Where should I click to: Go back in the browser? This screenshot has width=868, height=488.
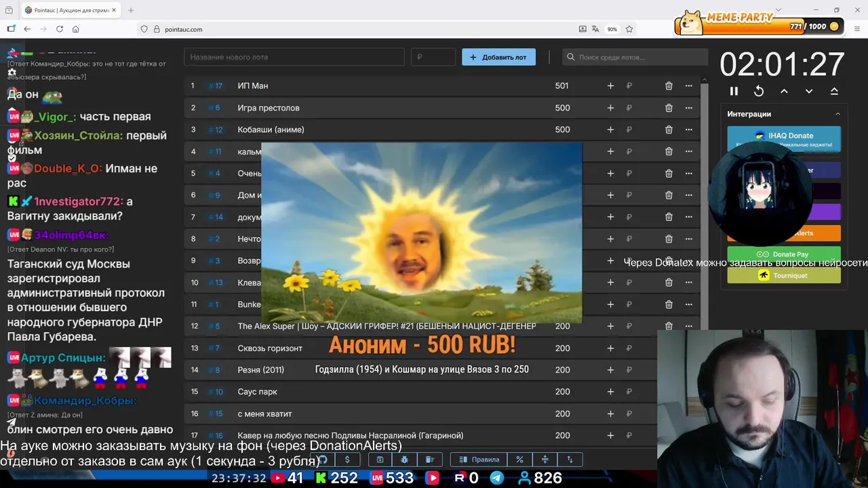[27, 29]
